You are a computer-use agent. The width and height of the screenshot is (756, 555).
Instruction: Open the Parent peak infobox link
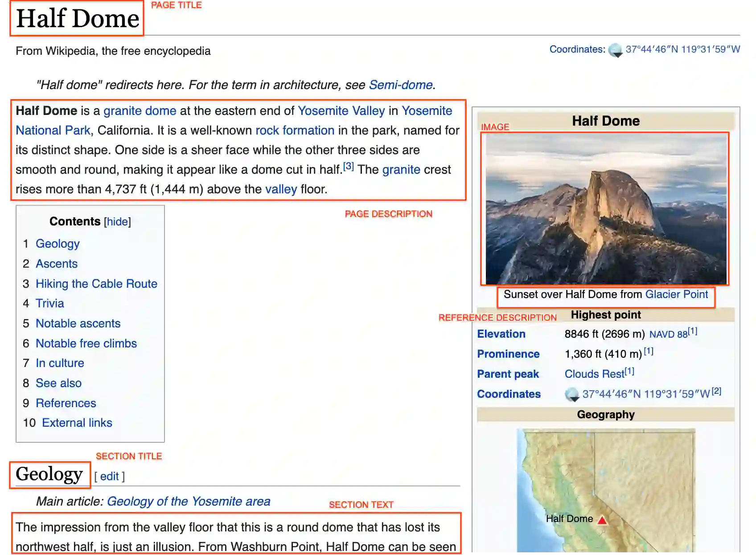pos(508,374)
